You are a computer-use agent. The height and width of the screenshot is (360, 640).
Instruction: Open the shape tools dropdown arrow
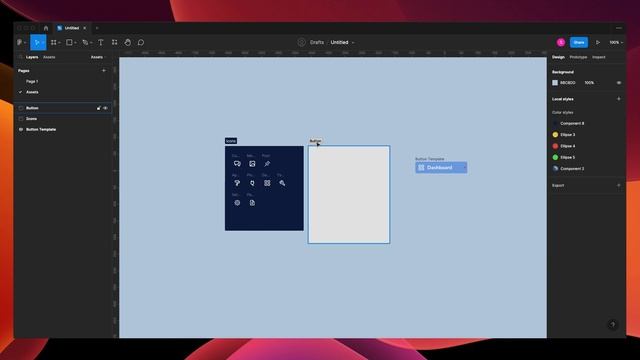pyautogui.click(x=76, y=43)
